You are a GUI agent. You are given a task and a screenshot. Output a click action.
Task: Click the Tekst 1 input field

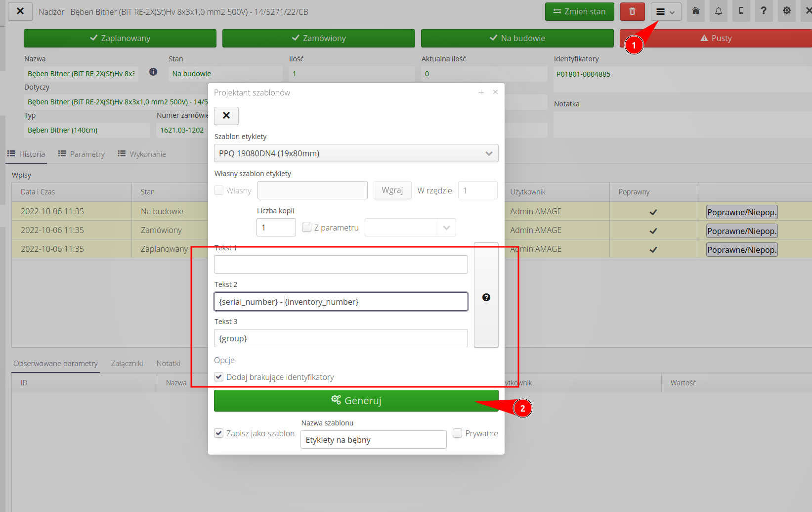(x=341, y=265)
